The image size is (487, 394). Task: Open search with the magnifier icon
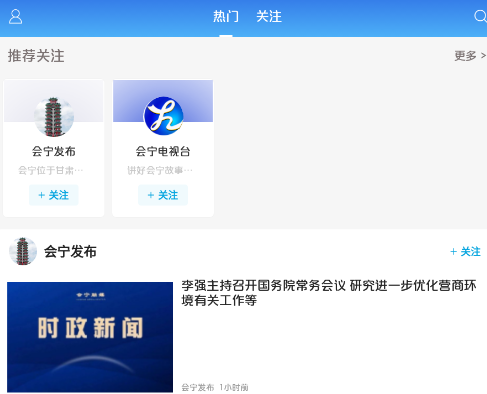click(x=480, y=16)
